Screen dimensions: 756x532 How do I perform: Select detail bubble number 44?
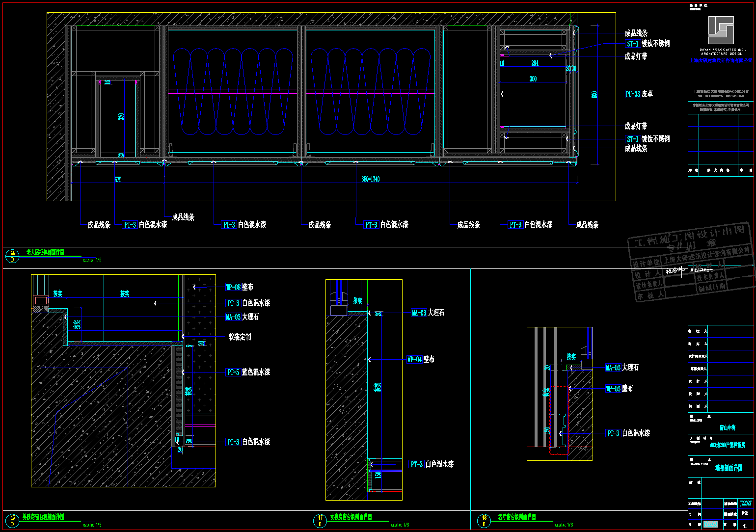coord(12,256)
